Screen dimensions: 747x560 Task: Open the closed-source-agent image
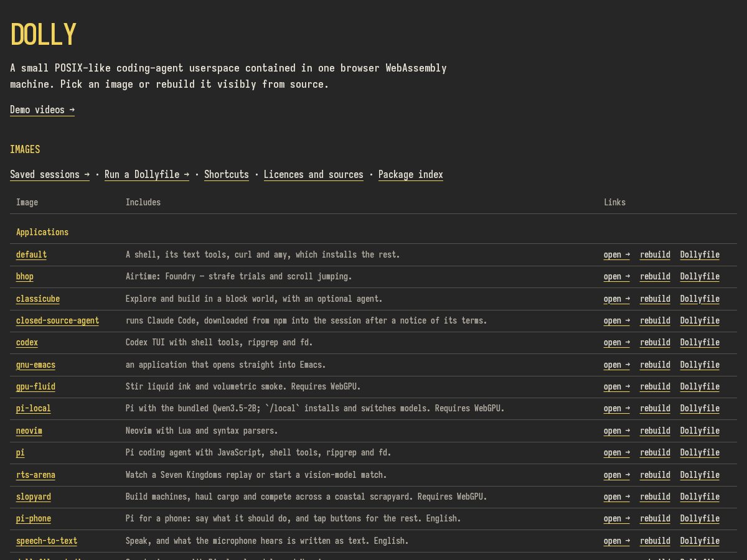point(617,320)
